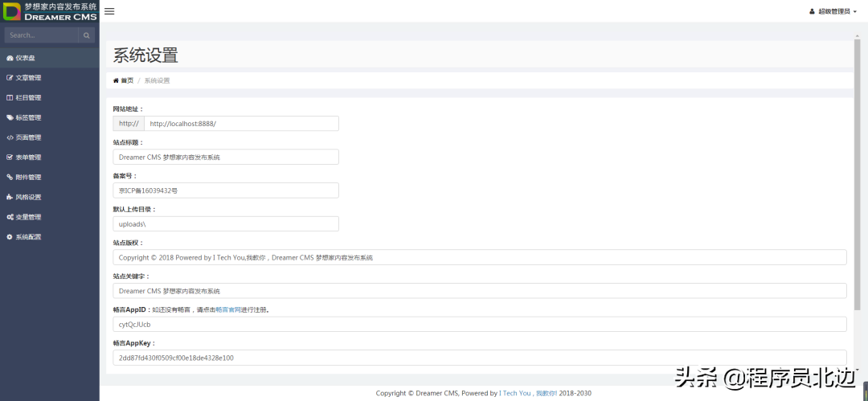The height and width of the screenshot is (401, 868).
Task: Open 附件管理 menu item
Action: (50, 178)
